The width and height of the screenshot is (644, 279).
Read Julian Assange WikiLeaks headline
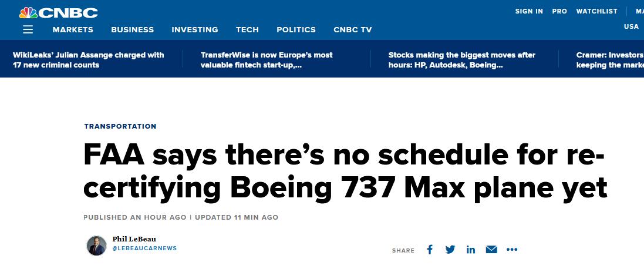[88, 60]
